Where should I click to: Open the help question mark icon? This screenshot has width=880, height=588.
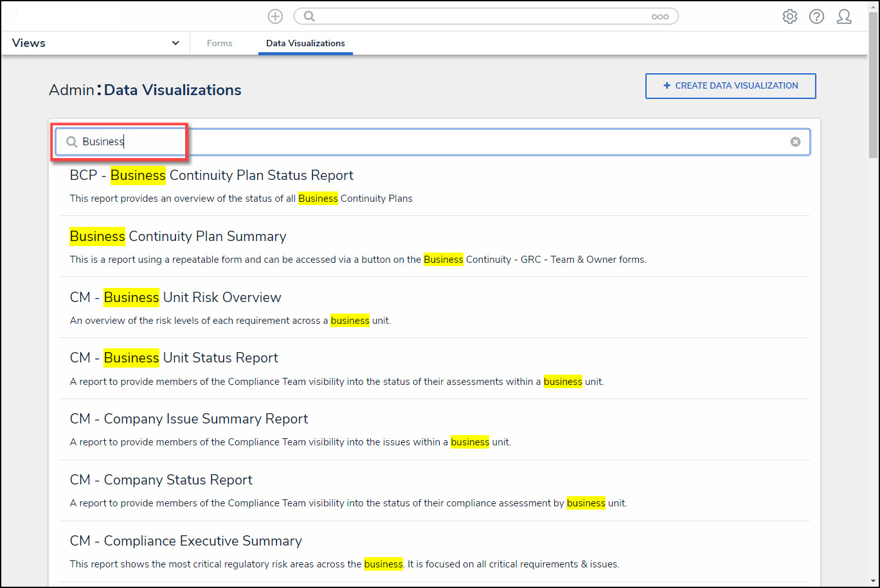pyautogui.click(x=816, y=17)
